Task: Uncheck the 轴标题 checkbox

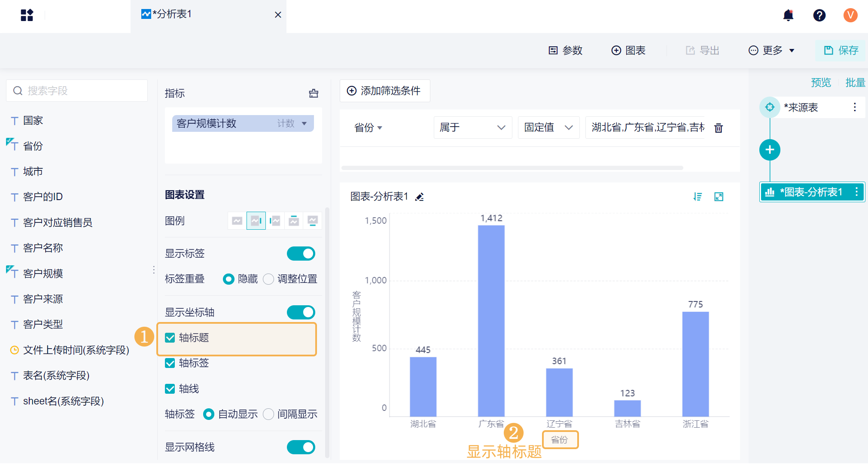Action: tap(170, 338)
